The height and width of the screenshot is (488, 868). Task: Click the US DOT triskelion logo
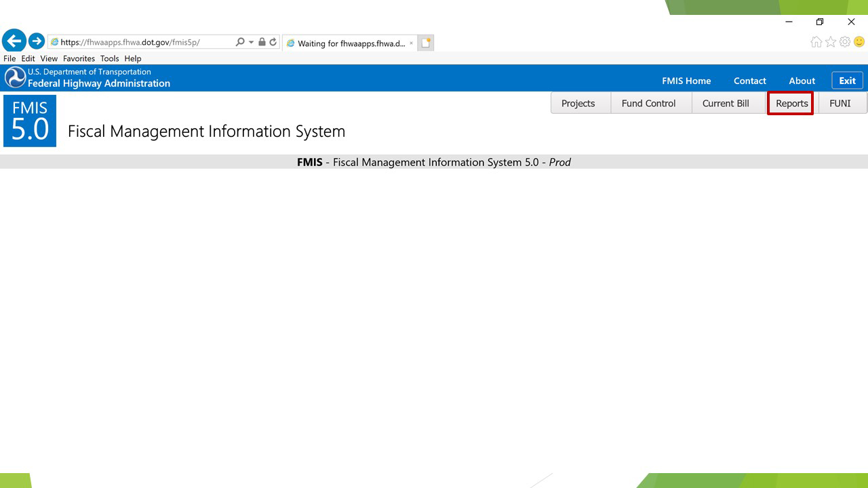[x=15, y=77]
